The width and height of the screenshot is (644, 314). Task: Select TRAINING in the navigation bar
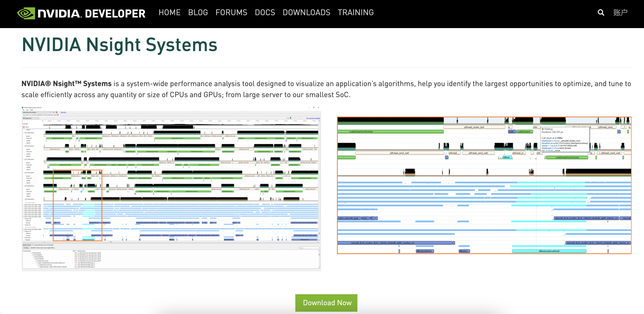point(356,12)
